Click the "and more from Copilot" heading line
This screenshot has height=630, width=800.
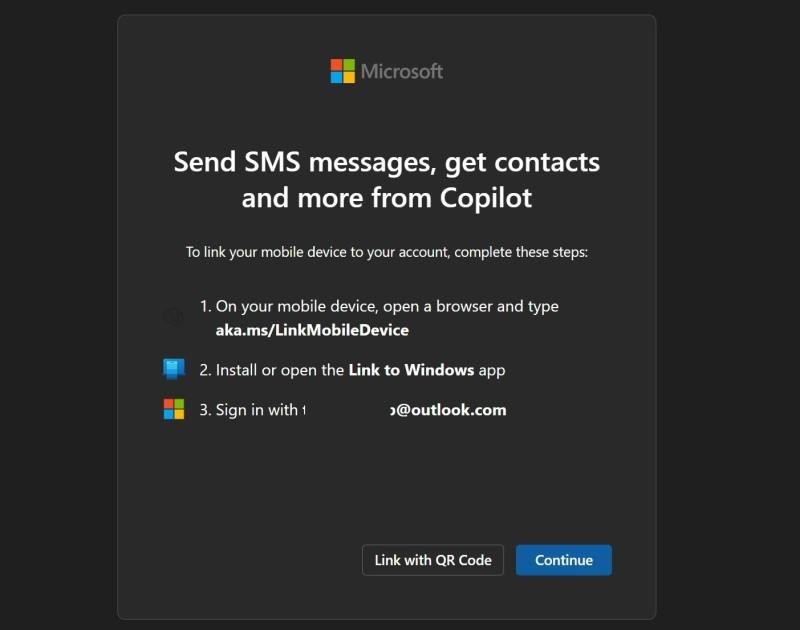tap(387, 197)
